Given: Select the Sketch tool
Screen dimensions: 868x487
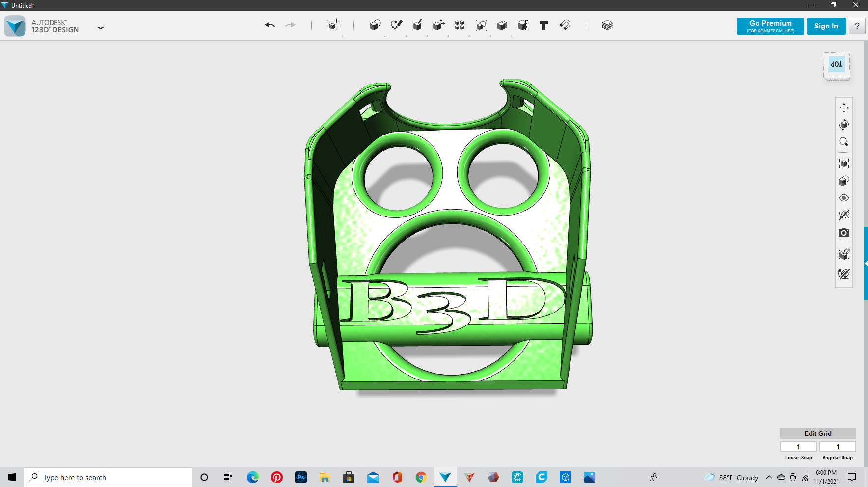Looking at the screenshot, I should [397, 26].
